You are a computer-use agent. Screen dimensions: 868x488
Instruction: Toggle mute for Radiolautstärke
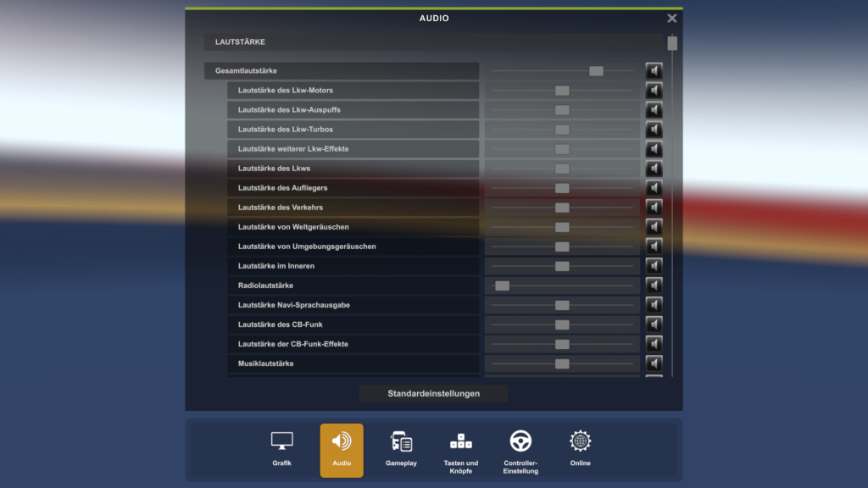654,286
